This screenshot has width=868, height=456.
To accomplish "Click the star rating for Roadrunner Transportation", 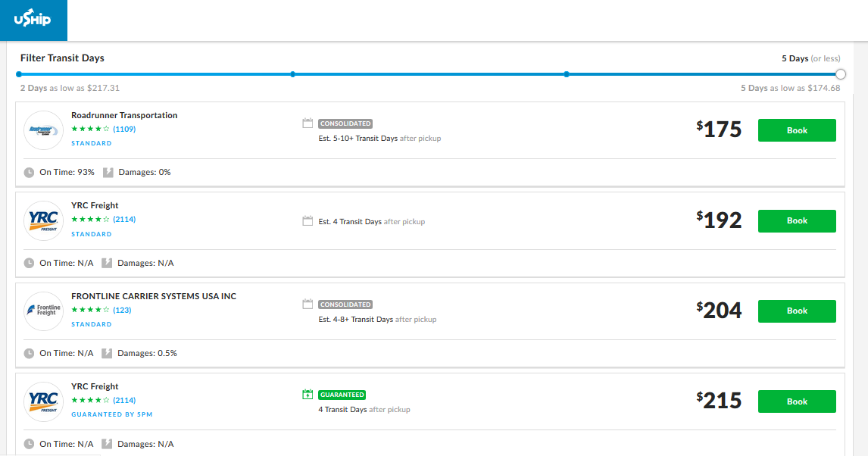I will 90,129.
